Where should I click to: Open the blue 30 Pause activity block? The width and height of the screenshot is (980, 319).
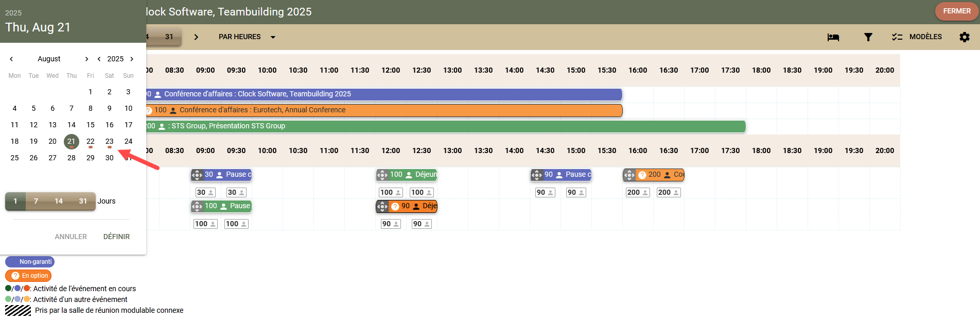221,175
